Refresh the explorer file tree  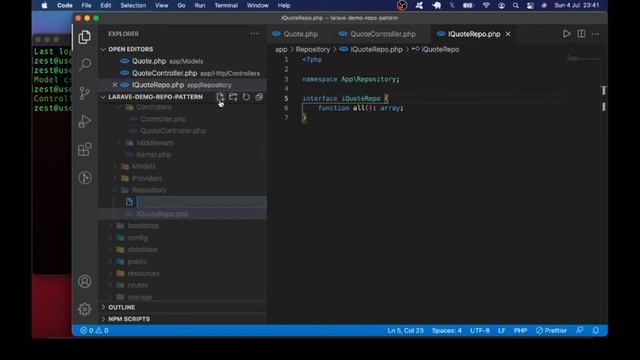(246, 97)
